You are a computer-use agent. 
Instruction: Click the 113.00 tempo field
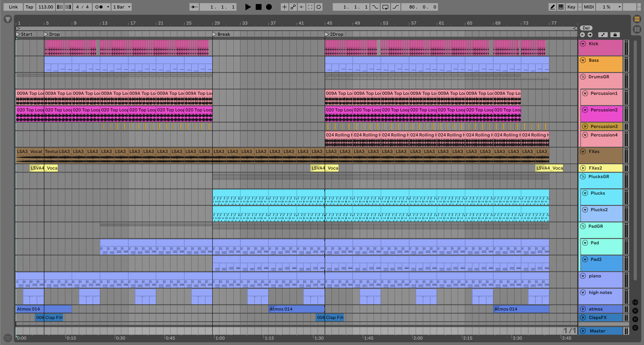(46, 7)
